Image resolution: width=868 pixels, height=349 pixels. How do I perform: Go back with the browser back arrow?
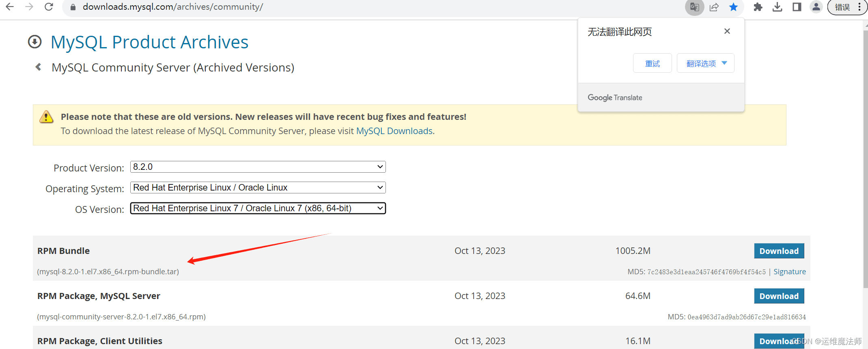(x=10, y=7)
